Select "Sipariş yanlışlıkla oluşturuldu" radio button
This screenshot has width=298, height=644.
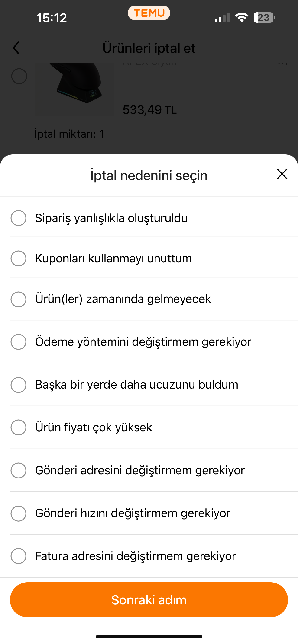pyautogui.click(x=19, y=218)
